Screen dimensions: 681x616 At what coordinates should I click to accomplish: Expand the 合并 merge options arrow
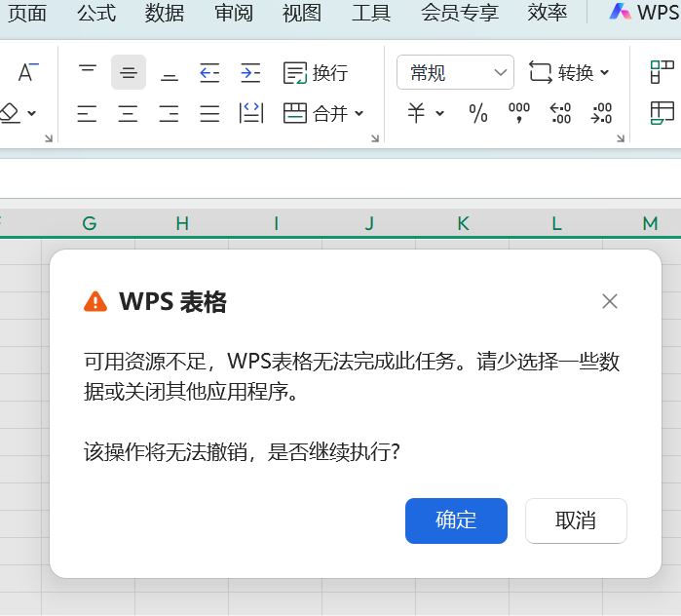coord(359,114)
